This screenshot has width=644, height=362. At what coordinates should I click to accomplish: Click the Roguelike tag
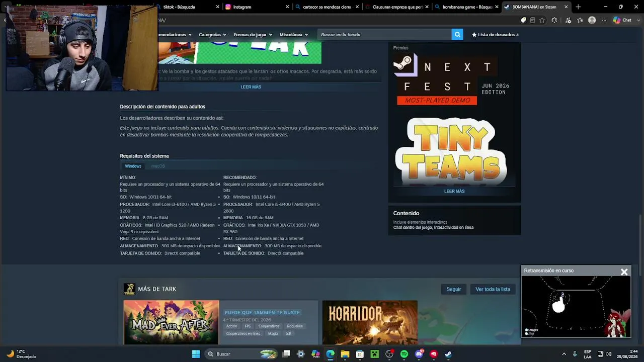click(x=295, y=326)
